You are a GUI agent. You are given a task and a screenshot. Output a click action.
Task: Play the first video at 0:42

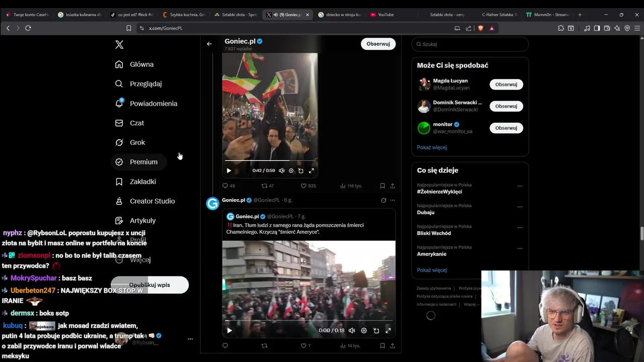click(x=229, y=171)
